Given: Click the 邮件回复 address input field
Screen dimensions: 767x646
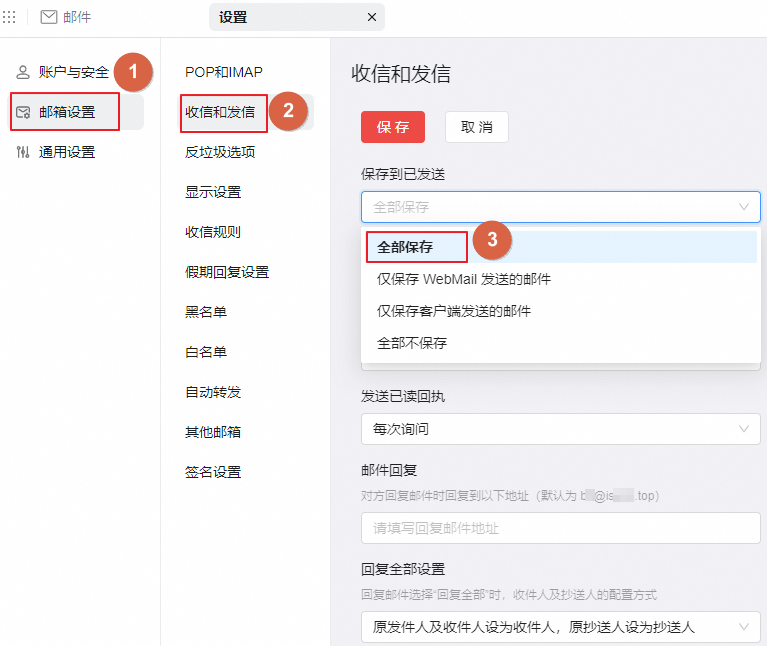Looking at the screenshot, I should click(x=560, y=528).
